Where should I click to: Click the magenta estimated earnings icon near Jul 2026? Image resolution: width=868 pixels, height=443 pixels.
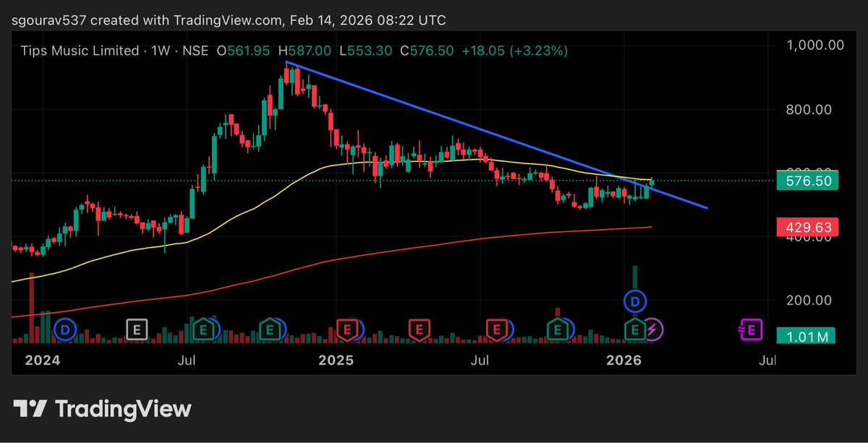(752, 329)
